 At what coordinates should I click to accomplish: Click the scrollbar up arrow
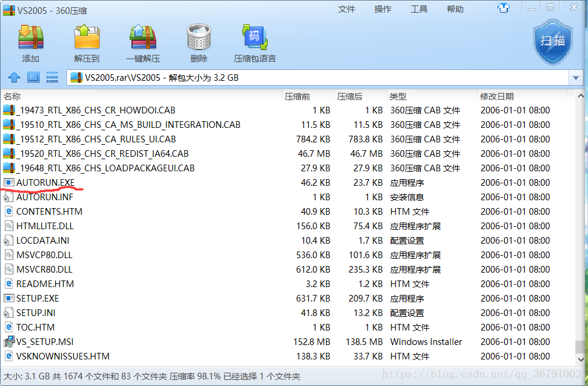tap(581, 96)
